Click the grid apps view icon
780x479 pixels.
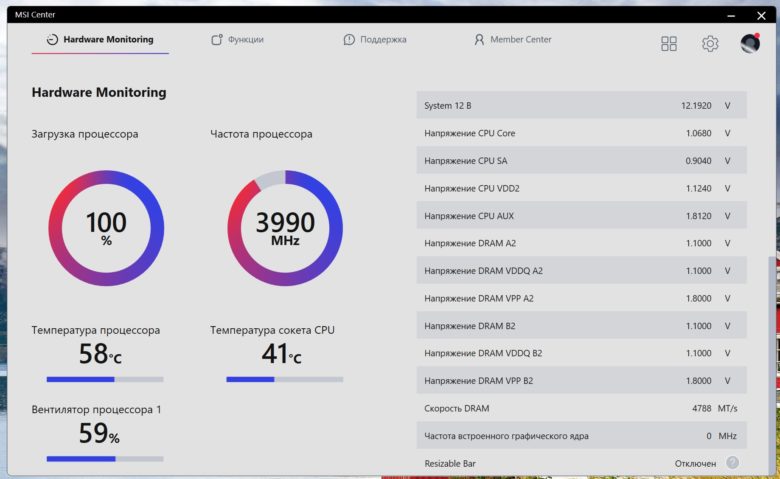669,44
